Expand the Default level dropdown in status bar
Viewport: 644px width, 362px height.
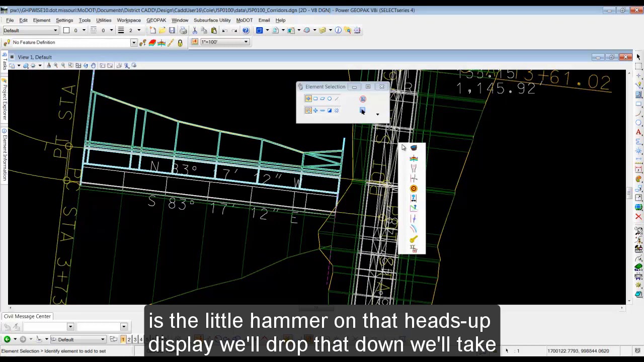[x=103, y=340]
